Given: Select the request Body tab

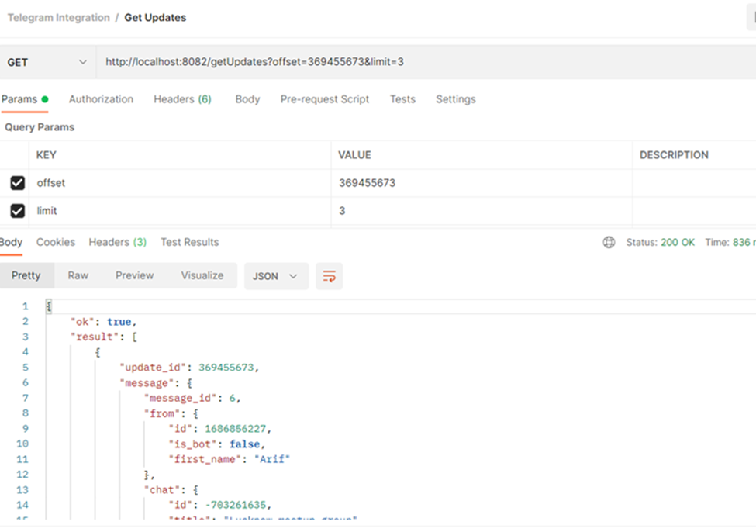Looking at the screenshot, I should 247,99.
